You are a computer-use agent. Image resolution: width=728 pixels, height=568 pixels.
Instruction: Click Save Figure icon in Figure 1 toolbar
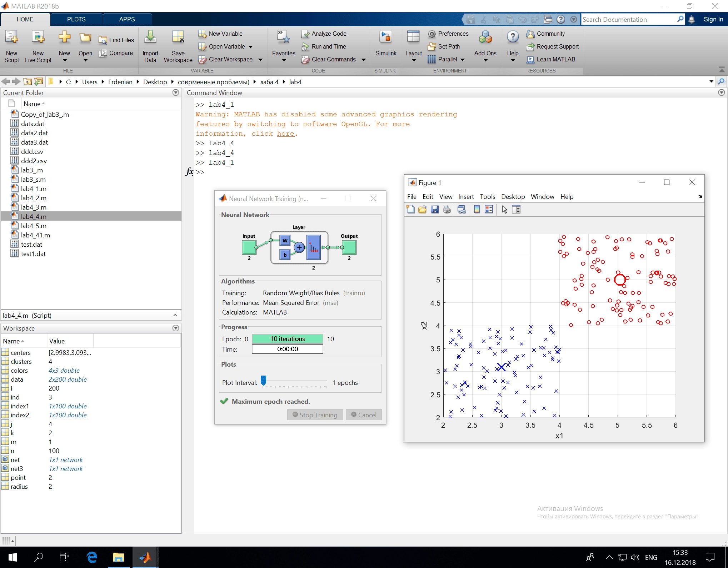434,210
